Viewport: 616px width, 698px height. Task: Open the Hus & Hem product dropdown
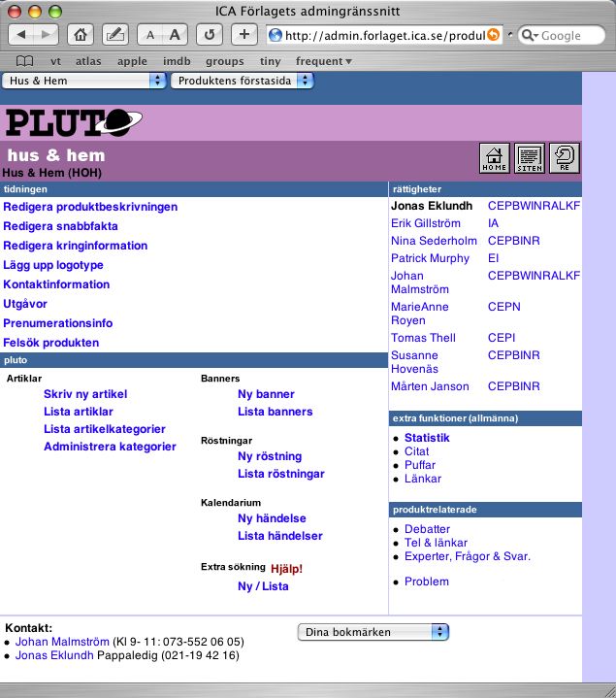(84, 82)
